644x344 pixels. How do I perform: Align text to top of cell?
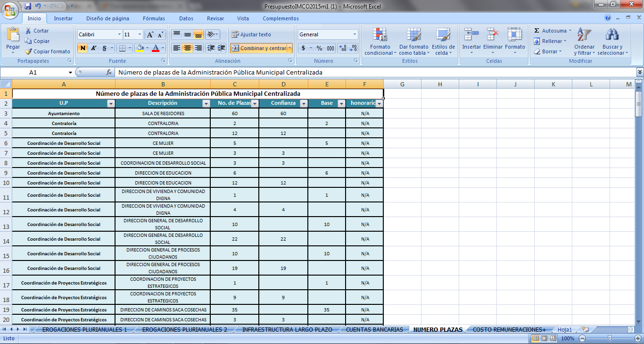(x=176, y=34)
